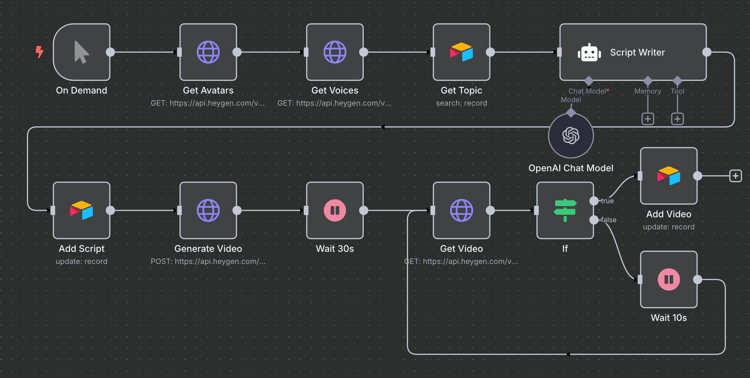
Task: Open the Get Video HTTP node
Action: tap(462, 211)
